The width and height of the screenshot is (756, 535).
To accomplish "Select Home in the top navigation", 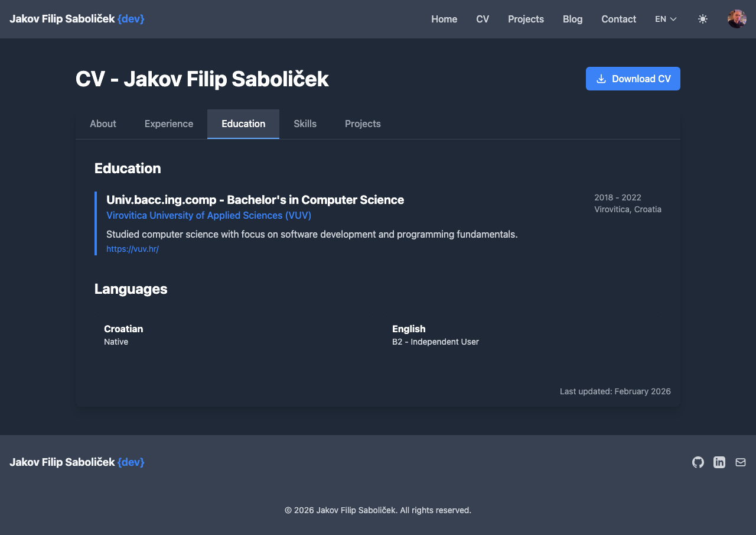I will pos(444,19).
